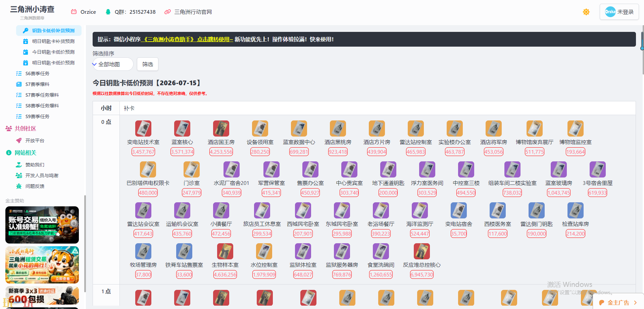Click the 账号交易认准螃蟹 sponsor banner
This screenshot has width=644, height=309.
(x=42, y=225)
